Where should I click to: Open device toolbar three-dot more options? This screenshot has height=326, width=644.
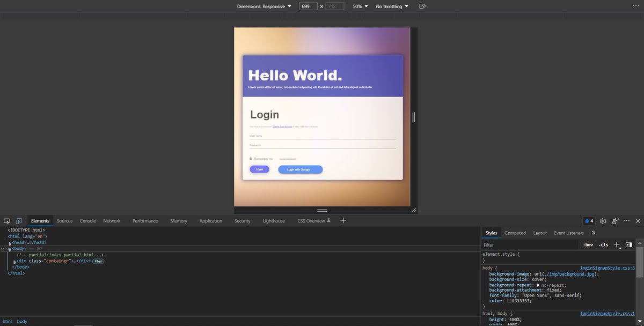coord(636,5)
